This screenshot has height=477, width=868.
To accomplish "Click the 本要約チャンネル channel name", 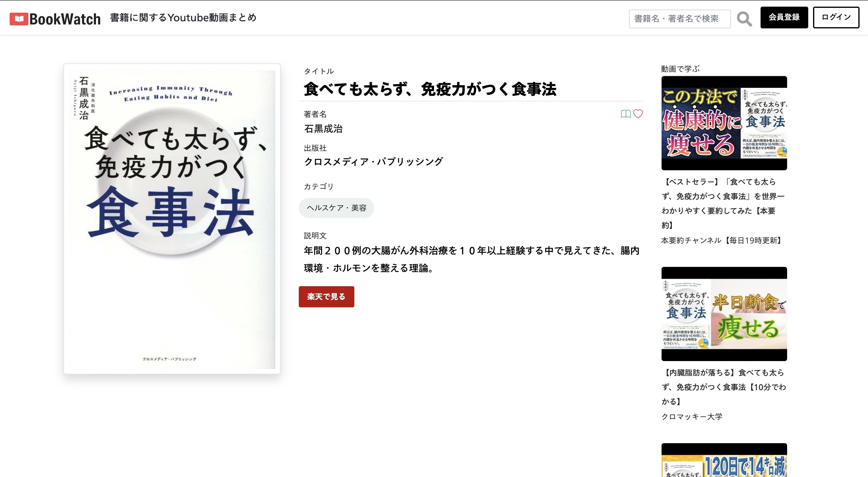I will point(721,240).
